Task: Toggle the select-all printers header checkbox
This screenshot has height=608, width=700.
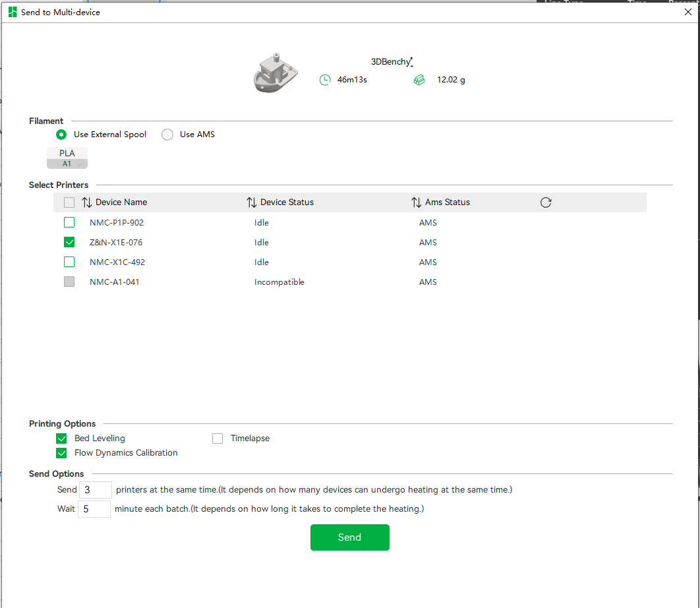Action: [x=69, y=202]
